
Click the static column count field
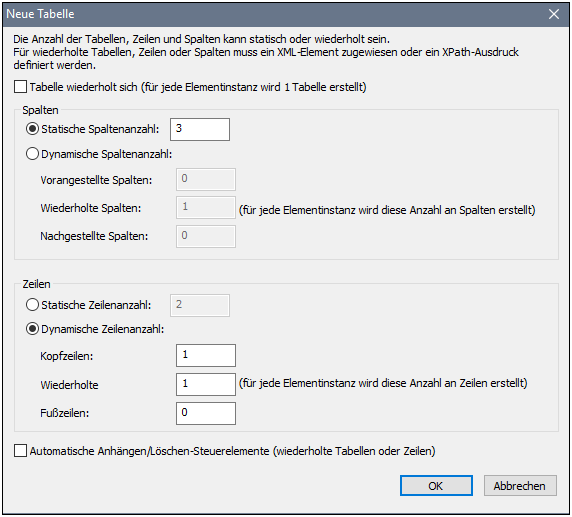pos(200,129)
